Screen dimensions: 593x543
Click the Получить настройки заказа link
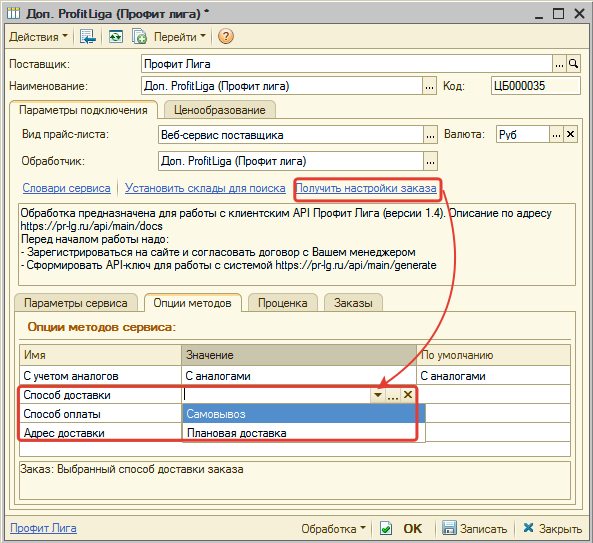point(366,188)
